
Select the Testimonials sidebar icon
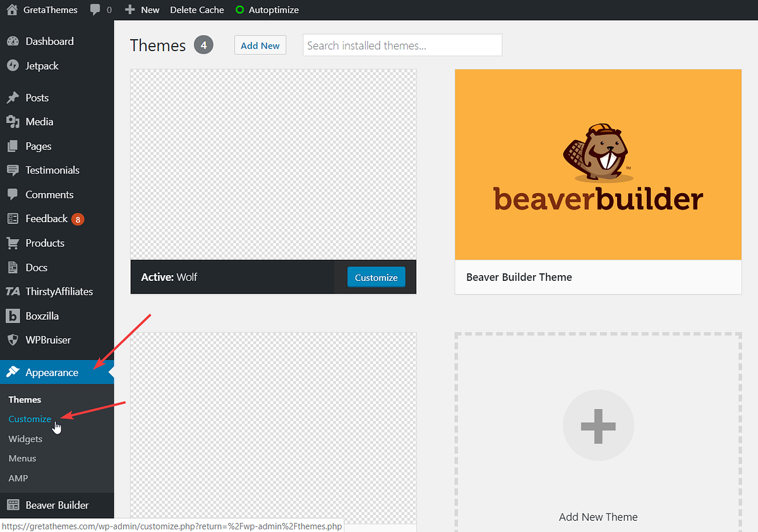tap(13, 170)
